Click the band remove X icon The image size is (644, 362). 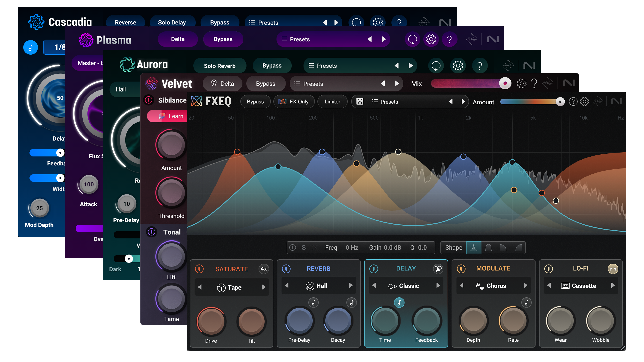(315, 248)
